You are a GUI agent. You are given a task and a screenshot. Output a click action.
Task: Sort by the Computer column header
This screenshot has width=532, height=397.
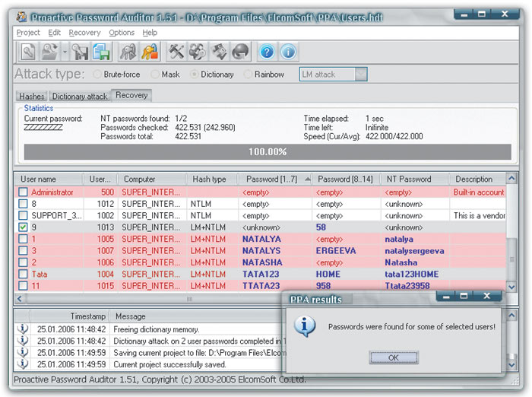151,179
